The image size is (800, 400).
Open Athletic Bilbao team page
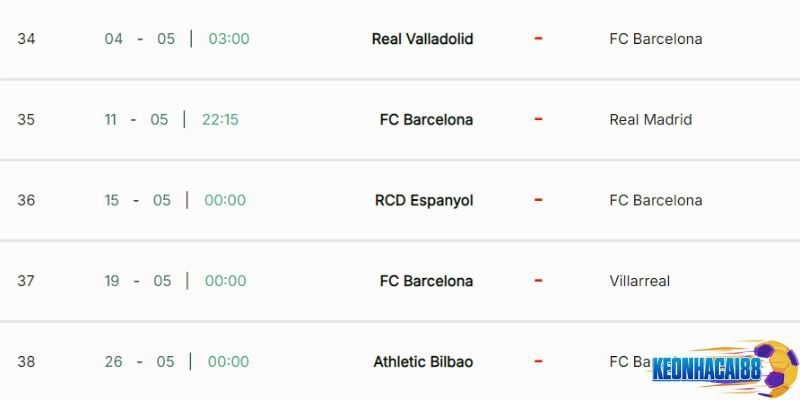tap(423, 362)
